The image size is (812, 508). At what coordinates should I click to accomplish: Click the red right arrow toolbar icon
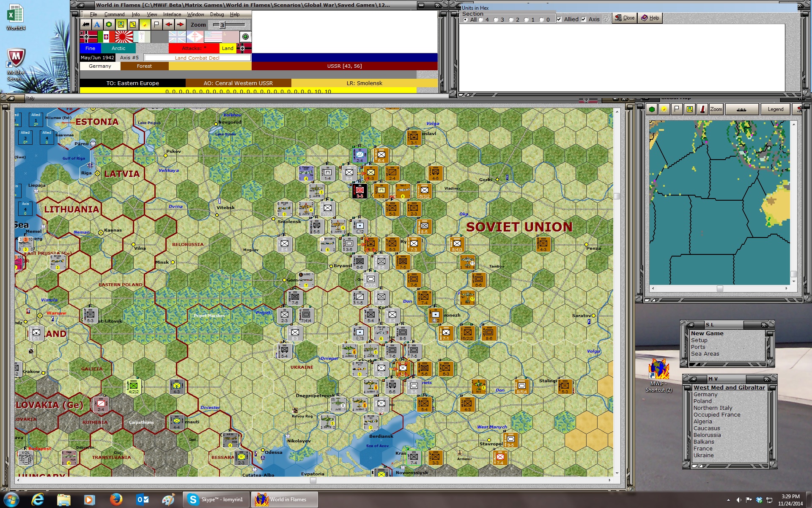click(181, 25)
